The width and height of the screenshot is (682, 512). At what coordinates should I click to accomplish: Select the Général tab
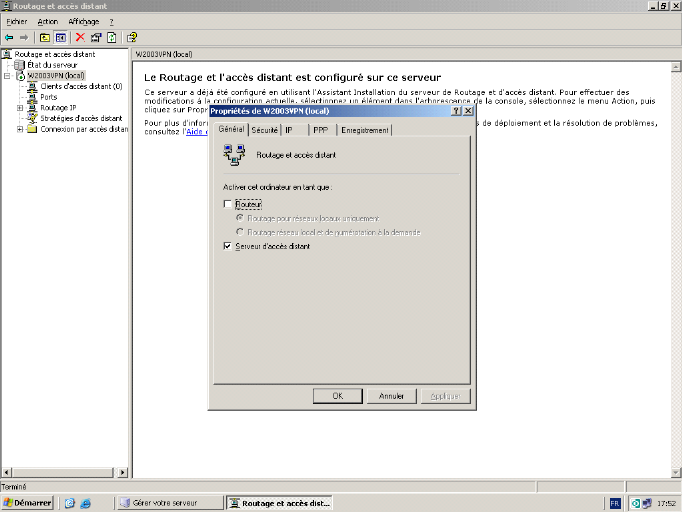point(231,130)
